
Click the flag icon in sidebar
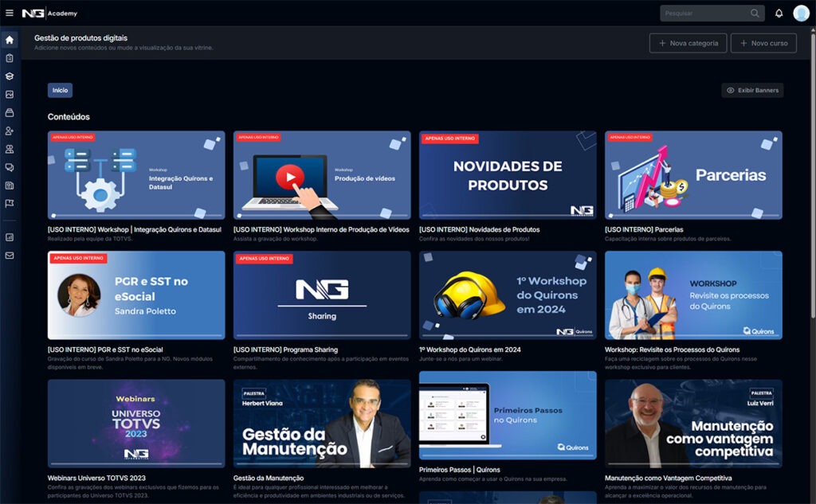[10, 204]
